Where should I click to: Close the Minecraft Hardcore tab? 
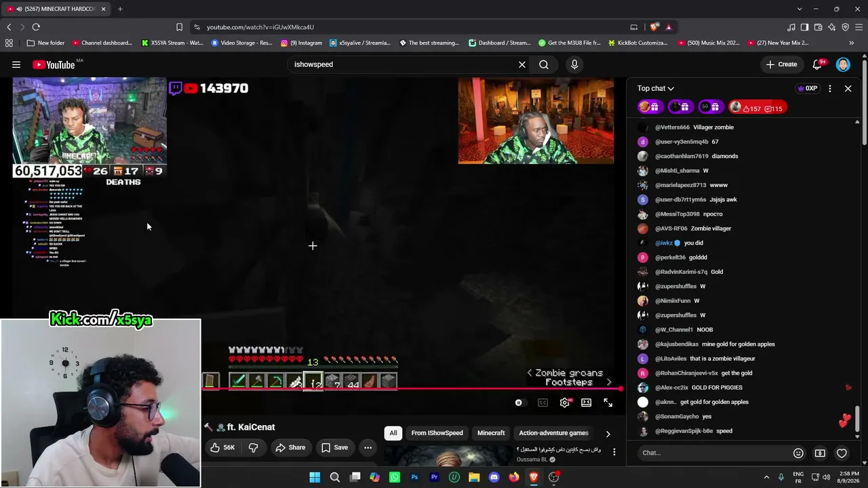[104, 9]
